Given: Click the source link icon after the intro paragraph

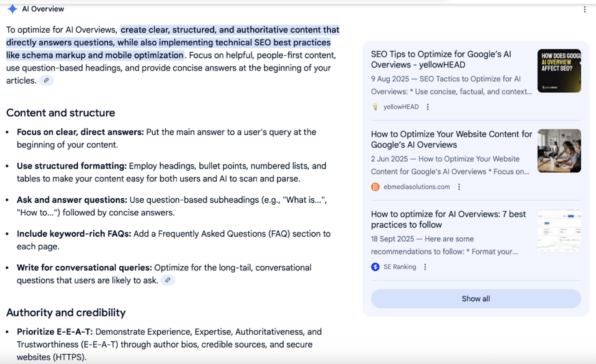Looking at the screenshot, I should 46,81.
